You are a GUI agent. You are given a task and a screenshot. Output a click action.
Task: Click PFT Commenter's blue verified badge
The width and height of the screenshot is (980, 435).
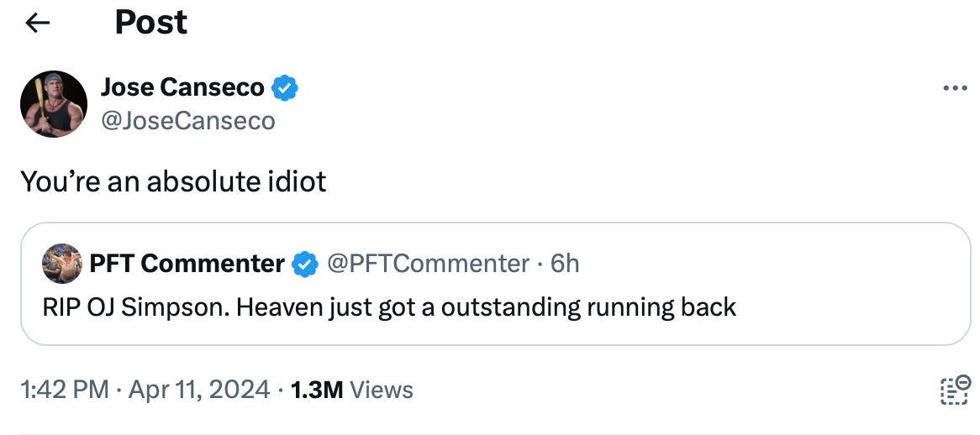click(x=304, y=265)
